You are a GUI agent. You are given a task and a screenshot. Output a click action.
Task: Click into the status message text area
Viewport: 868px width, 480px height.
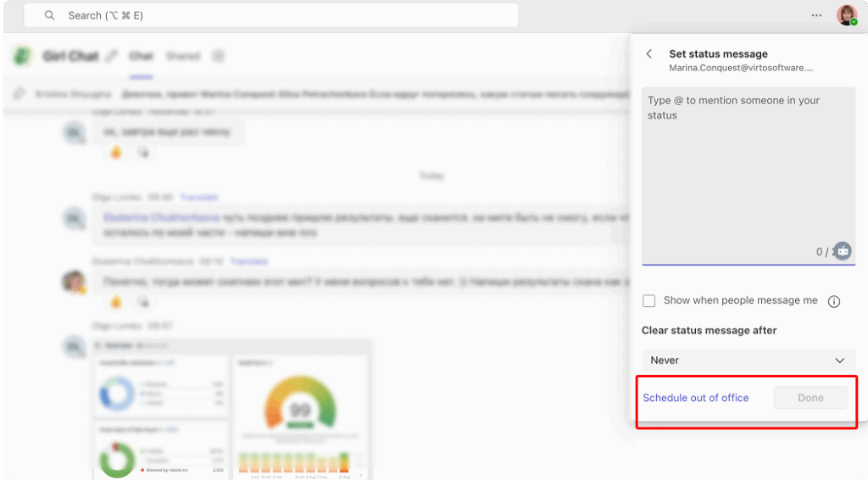click(x=748, y=170)
